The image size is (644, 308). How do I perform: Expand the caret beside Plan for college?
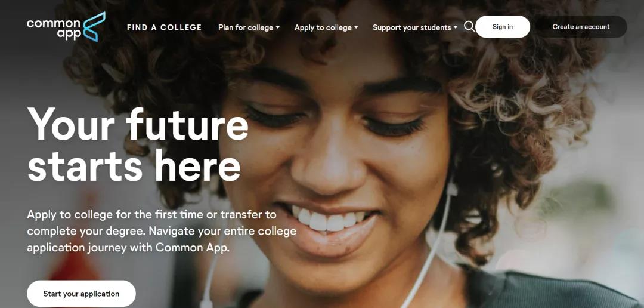coord(278,27)
